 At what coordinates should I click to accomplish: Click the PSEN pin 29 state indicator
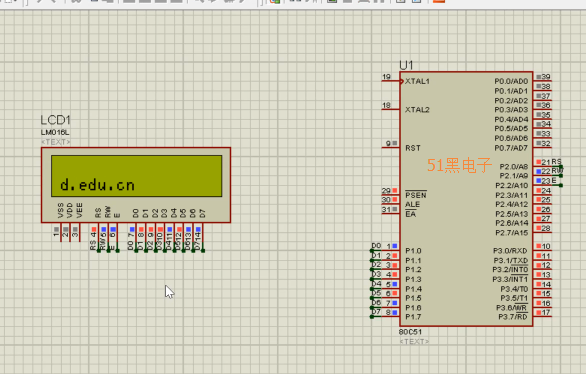point(395,191)
